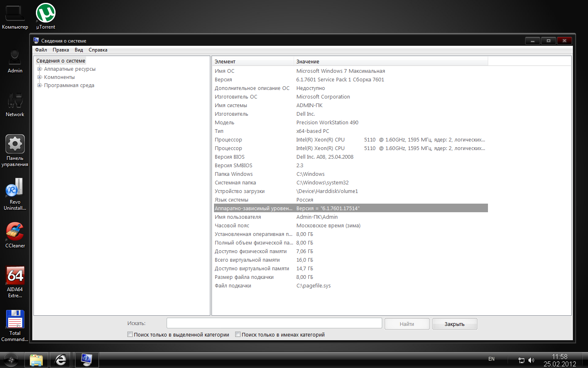Open the Правка menu

coord(60,50)
